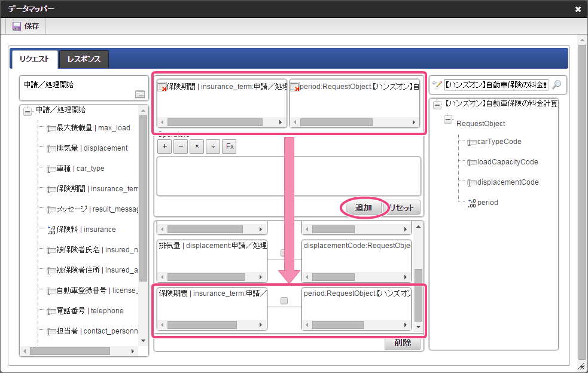Click the search field with ハンズオン text
Image resolution: width=588 pixels, height=373 pixels.
[496, 85]
